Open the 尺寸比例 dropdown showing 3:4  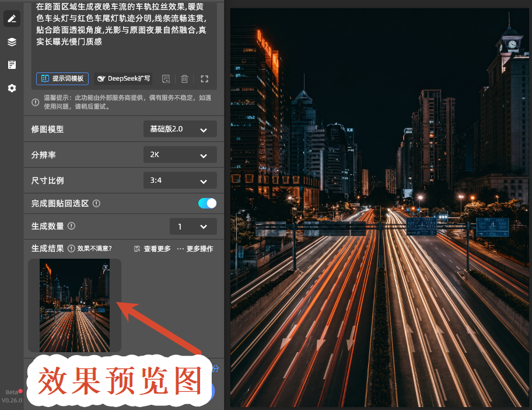180,180
